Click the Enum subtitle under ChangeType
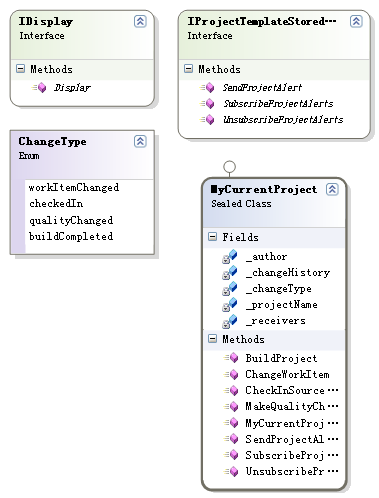Image resolution: width=379 pixels, height=498 pixels. (x=29, y=155)
